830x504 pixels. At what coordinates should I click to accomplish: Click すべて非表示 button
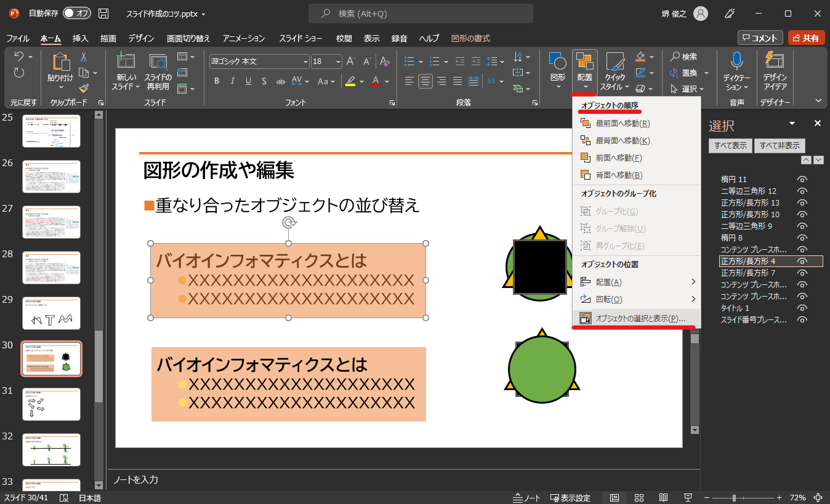[780, 146]
